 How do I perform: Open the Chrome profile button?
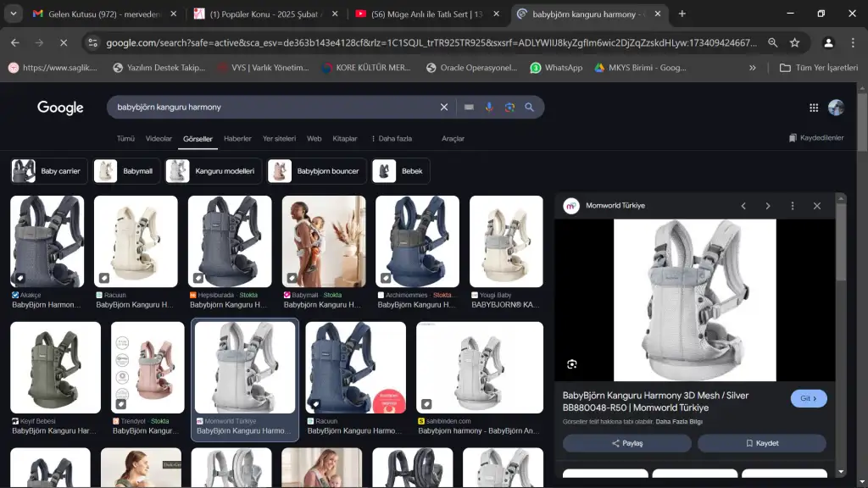[828, 42]
